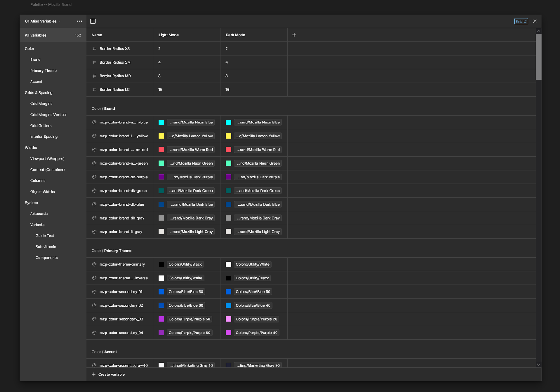Select Guide Text under Variants
This screenshot has width=560, height=392.
click(45, 236)
